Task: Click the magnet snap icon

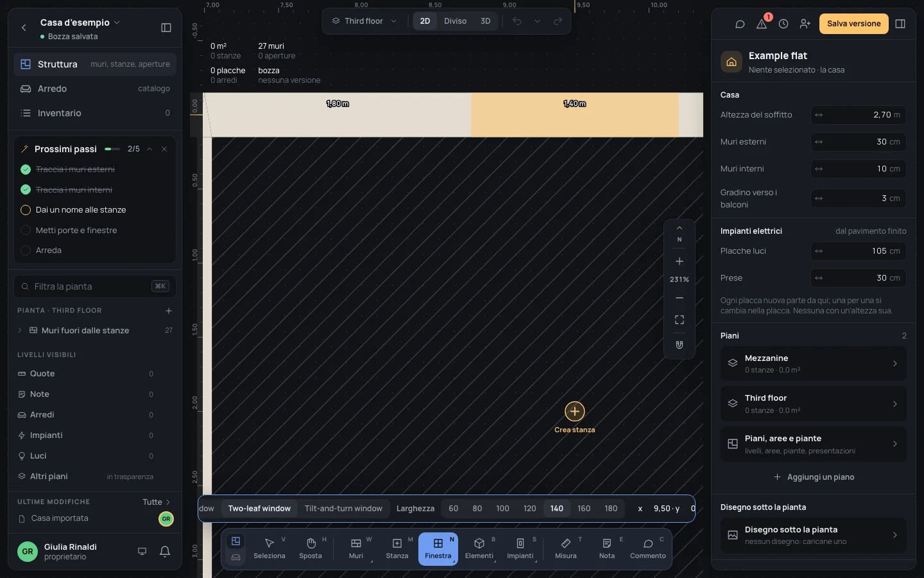Action: coord(680,345)
